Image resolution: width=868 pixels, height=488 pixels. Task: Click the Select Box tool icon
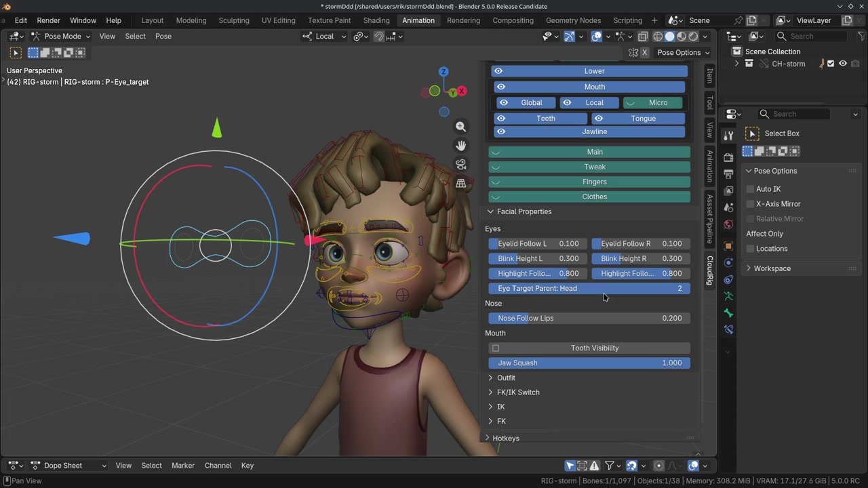pos(752,134)
